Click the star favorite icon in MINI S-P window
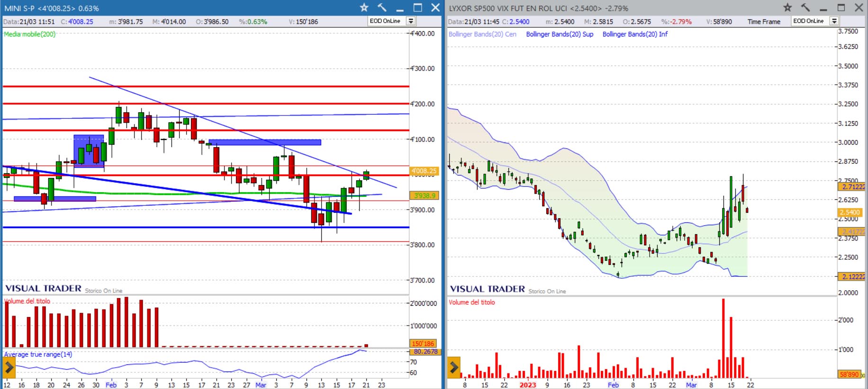The width and height of the screenshot is (868, 389). [x=364, y=8]
